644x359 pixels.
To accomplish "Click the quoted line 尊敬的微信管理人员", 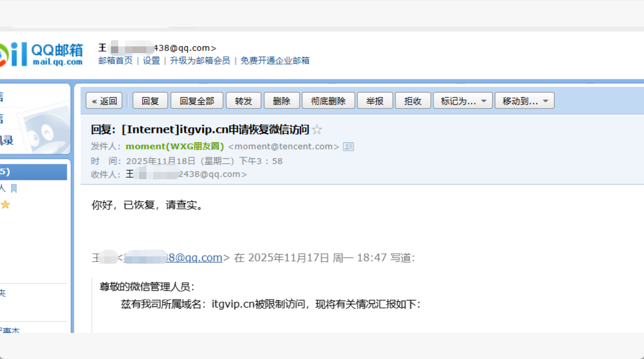I will click(147, 287).
